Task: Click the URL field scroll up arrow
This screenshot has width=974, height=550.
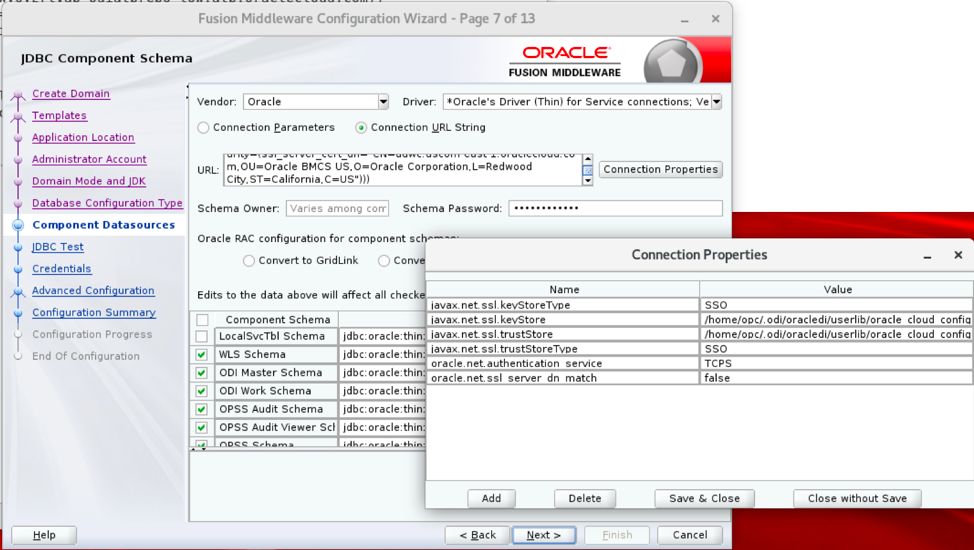Action: [587, 159]
